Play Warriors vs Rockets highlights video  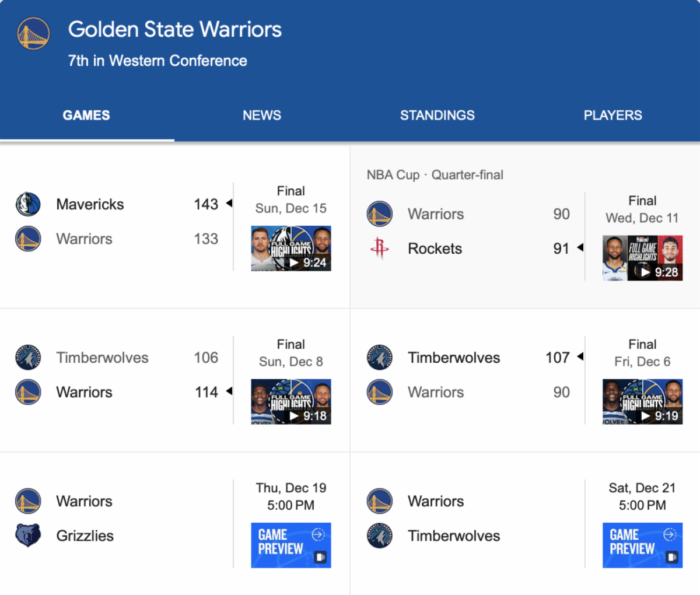point(642,258)
